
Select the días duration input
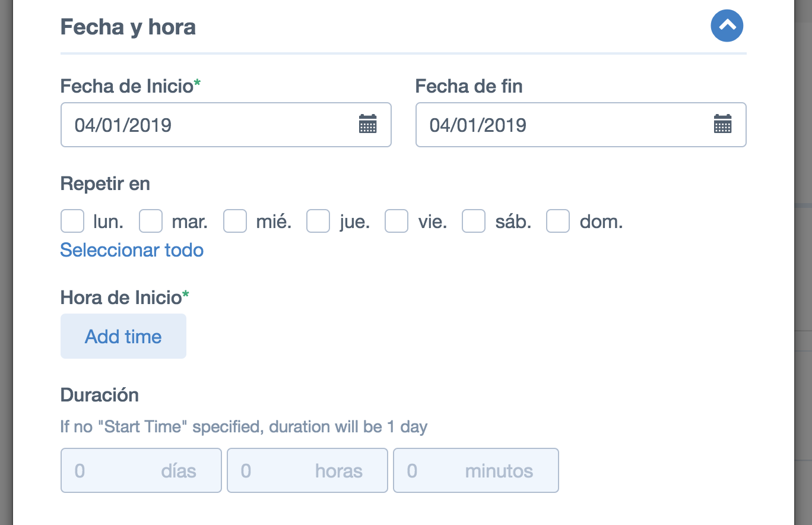141,470
